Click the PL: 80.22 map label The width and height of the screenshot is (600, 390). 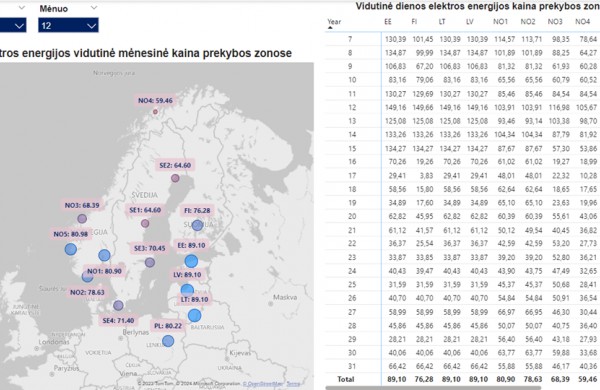[x=168, y=326]
